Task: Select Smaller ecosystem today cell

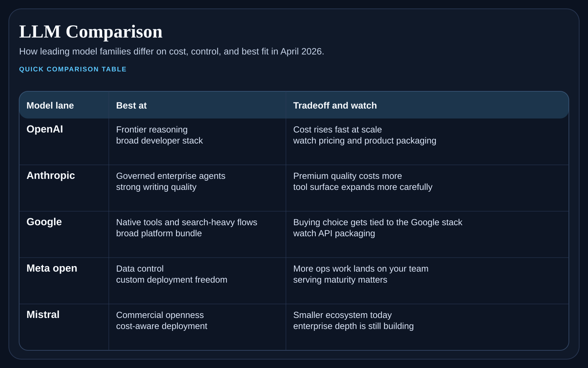Action: pos(353,321)
